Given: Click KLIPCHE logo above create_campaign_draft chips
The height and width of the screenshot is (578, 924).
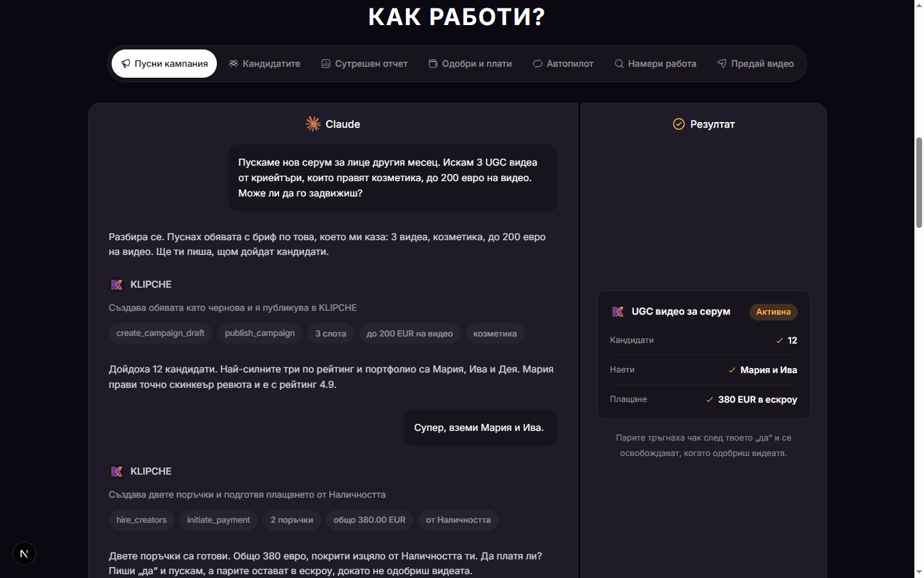Looking at the screenshot, I should click(117, 285).
